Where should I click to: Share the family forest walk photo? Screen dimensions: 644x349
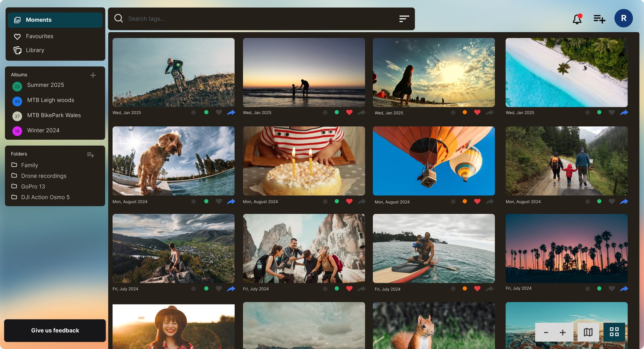(624, 202)
